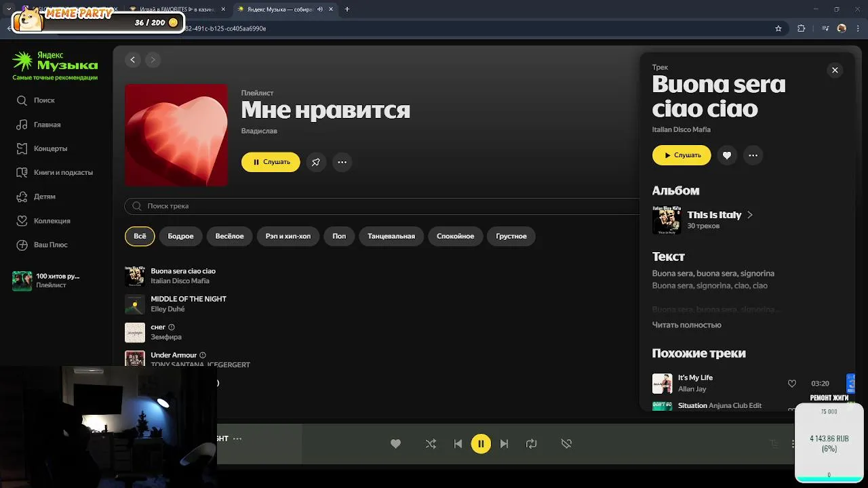The height and width of the screenshot is (488, 868).
Task: Open the similar track Situation Anjuna Club Edit
Action: pos(719,405)
